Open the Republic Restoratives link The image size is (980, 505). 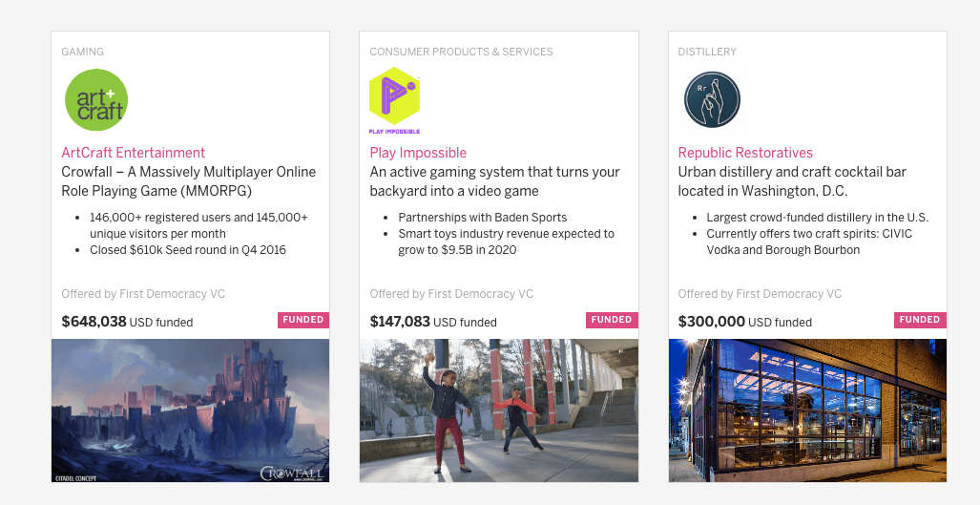click(x=745, y=153)
